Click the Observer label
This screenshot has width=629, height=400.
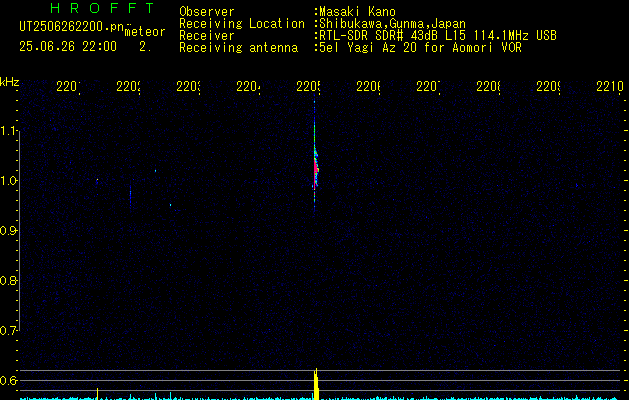(207, 12)
